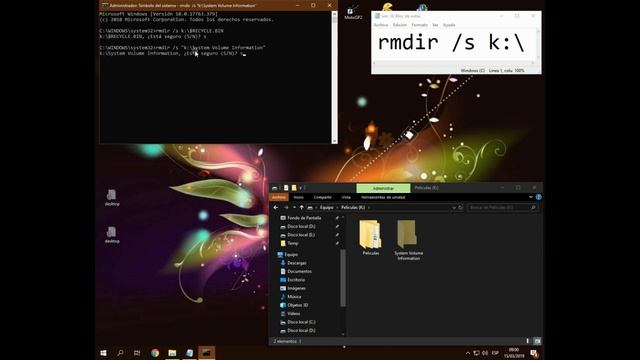Open the Archivo tab in Explorer

click(279, 197)
